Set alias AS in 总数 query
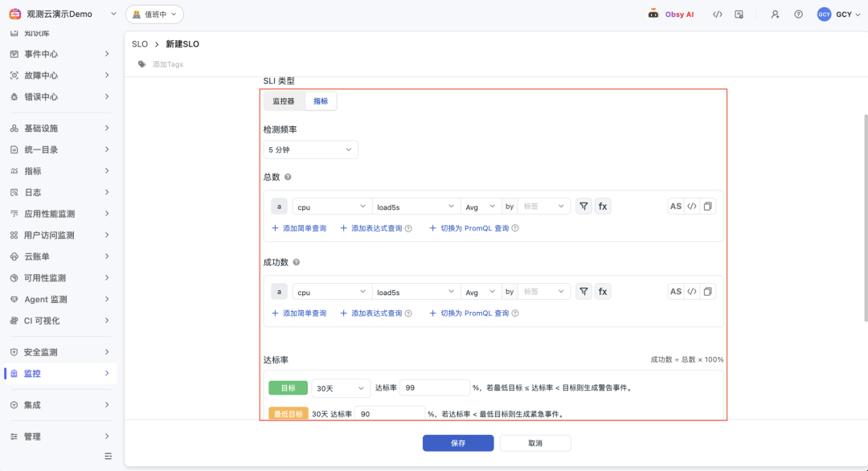 (675, 207)
